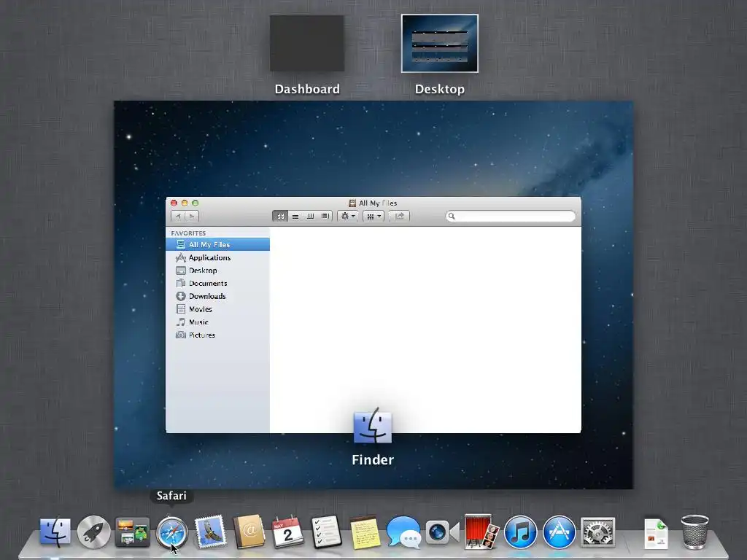Click the Finder search field
747x560 pixels.
(x=511, y=216)
